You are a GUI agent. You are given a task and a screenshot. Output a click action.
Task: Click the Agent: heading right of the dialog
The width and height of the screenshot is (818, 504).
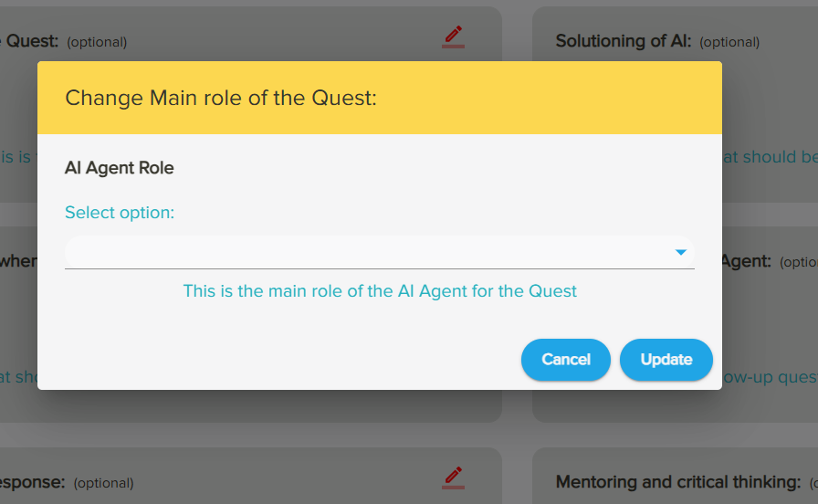tap(746, 261)
